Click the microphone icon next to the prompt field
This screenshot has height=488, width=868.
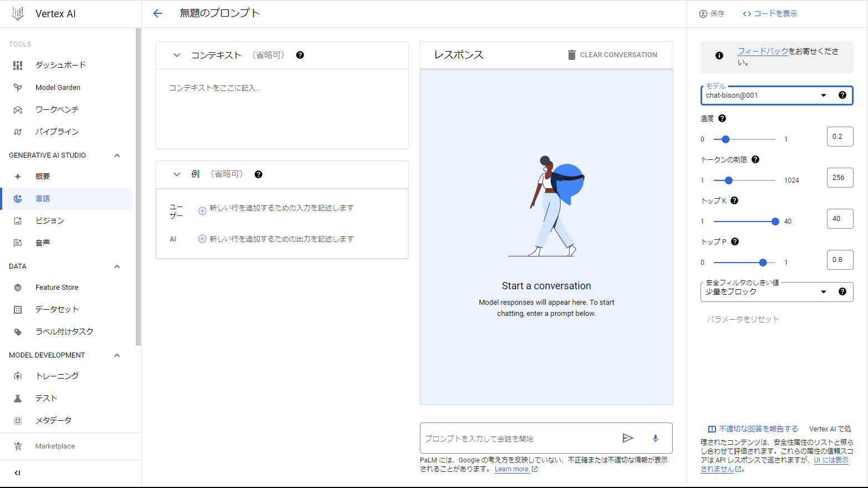tap(655, 438)
